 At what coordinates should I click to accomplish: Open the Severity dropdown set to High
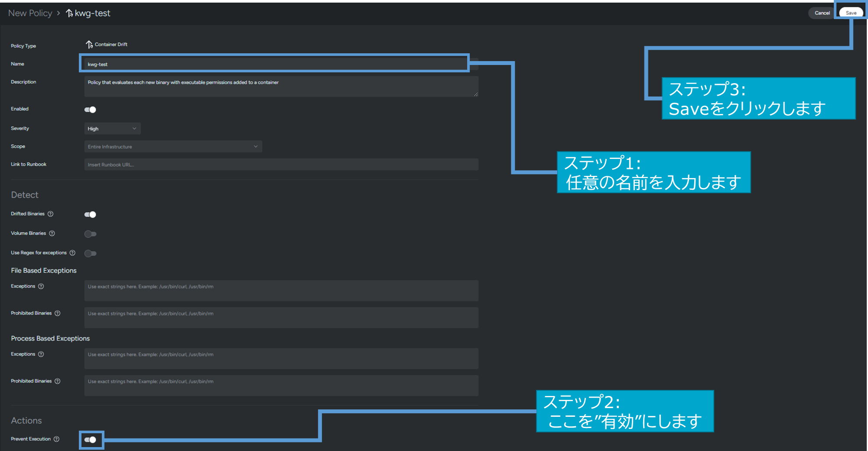[x=112, y=129]
